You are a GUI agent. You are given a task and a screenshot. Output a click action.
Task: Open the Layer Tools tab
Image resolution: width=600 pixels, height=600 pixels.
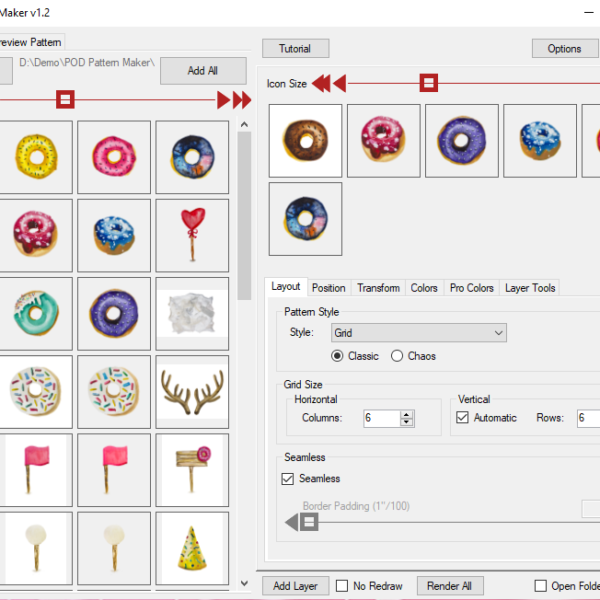[530, 288]
